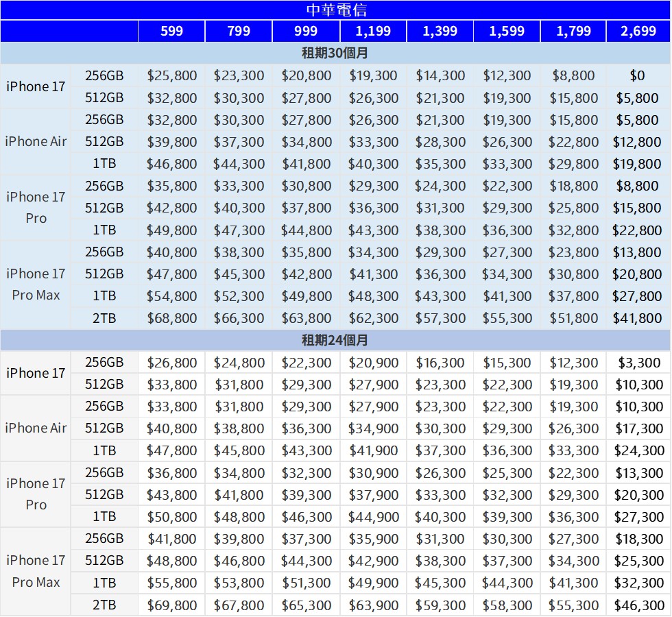Select the $41,900 price cell
This screenshot has height=617, width=672.
(373, 450)
